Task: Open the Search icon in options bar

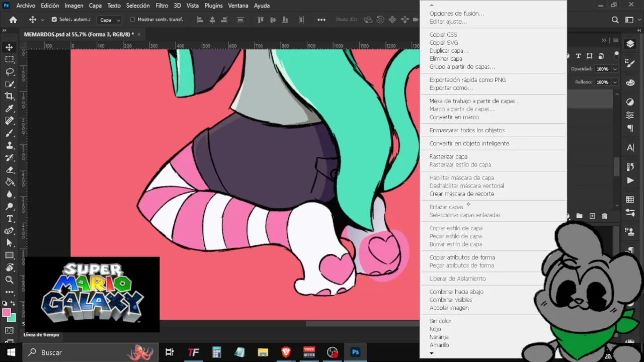Action: pos(615,20)
